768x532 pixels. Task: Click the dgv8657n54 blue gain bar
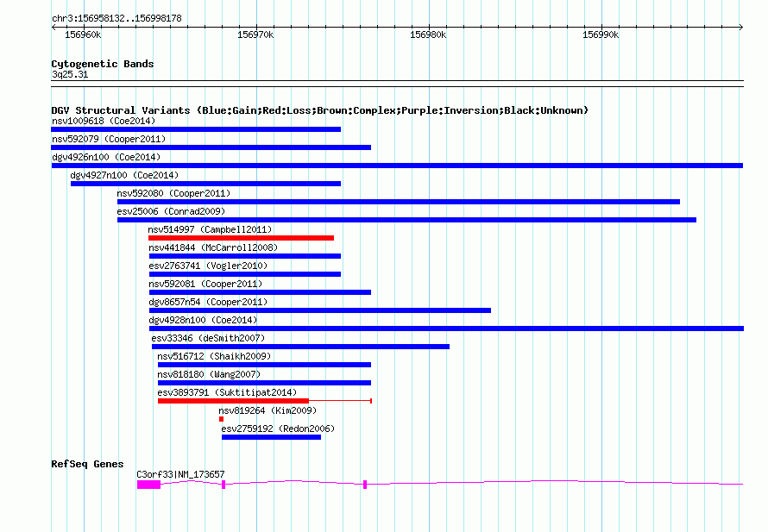320,310
